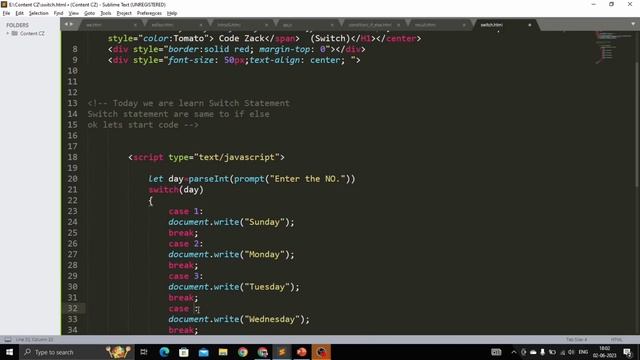Viewport: 640px width, 360px height.
Task: Click "Tuesday" string on line 30
Action: (267, 287)
